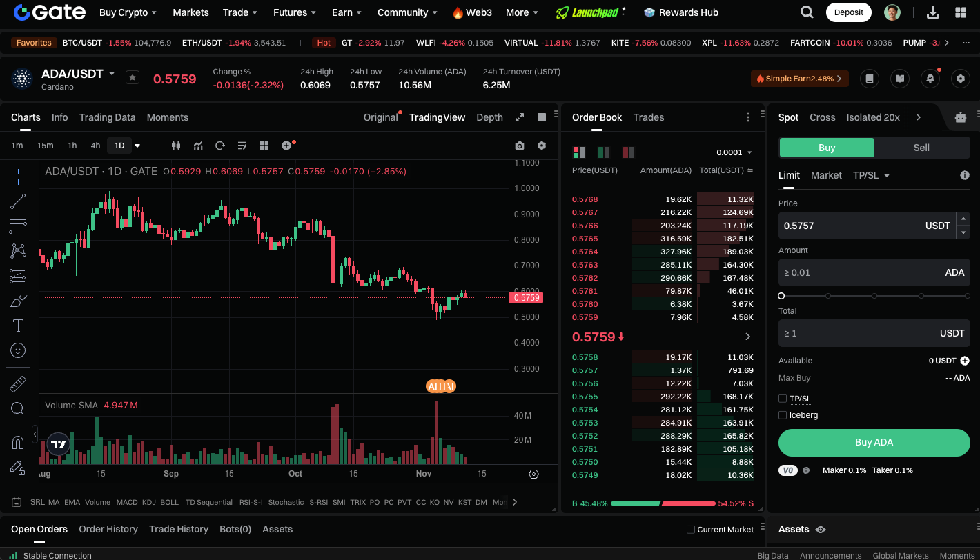The image size is (980, 560).
Task: Switch to the Depth chart view
Action: (489, 117)
